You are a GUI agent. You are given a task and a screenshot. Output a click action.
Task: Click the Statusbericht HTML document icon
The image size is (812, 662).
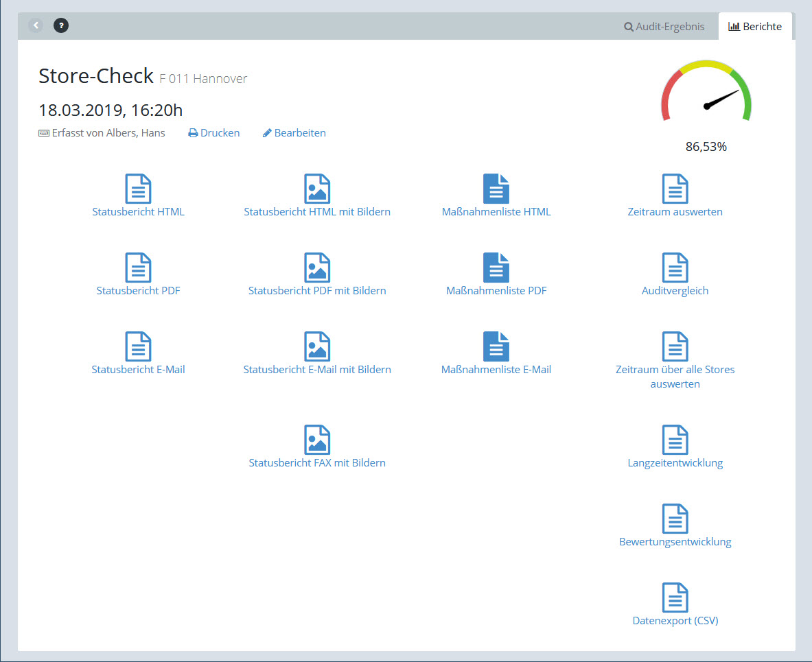(138, 189)
